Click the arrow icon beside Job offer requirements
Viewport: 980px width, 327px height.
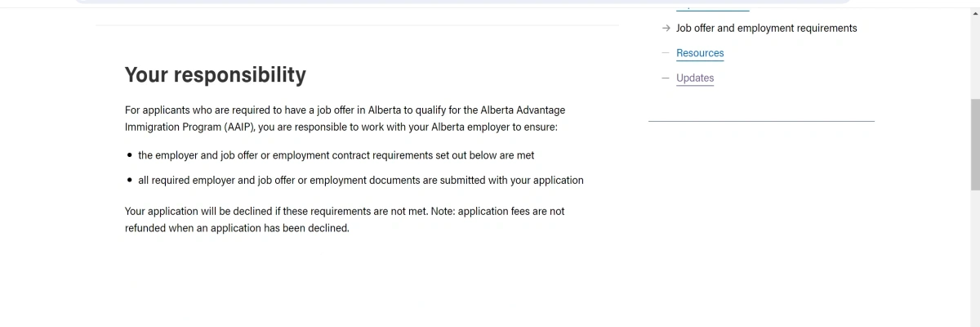666,28
